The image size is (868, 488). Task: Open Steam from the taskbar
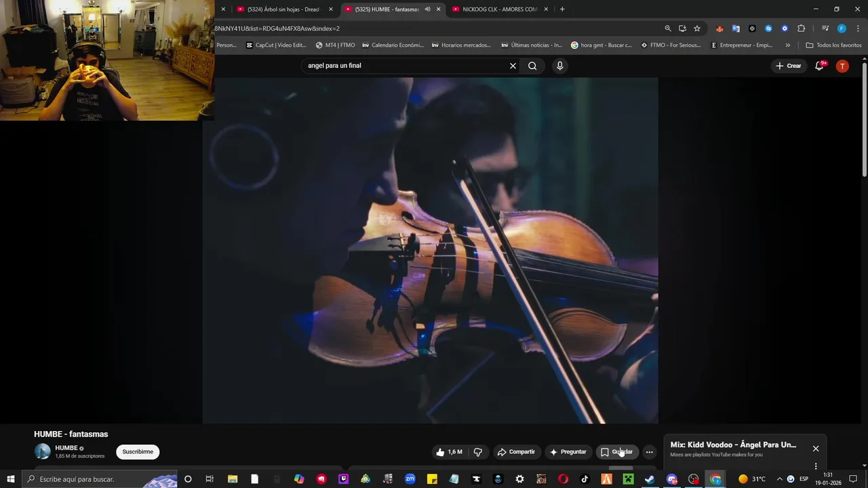pos(650,479)
